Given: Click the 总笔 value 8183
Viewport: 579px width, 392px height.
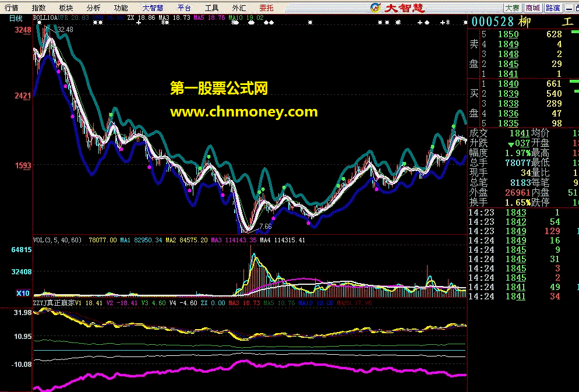Looking at the screenshot, I should coord(520,183).
